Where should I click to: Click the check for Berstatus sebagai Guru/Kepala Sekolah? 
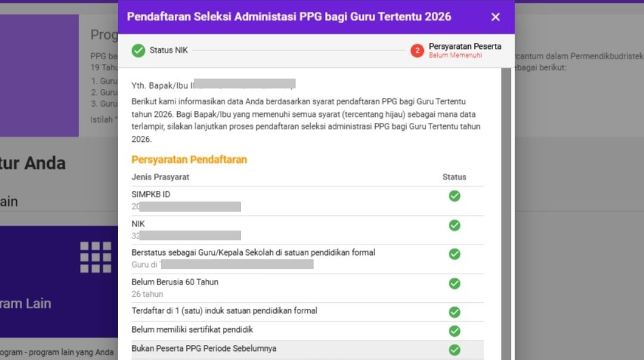pyautogui.click(x=454, y=254)
